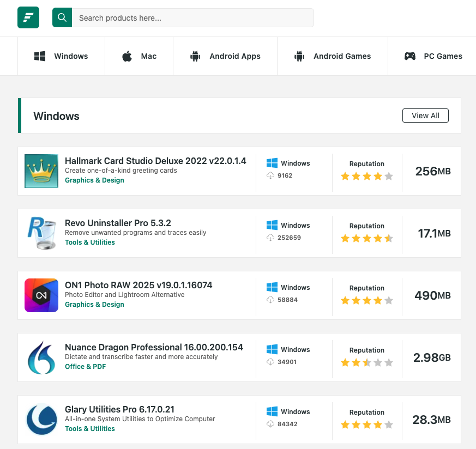Go to the Android Games tab
Screen dimensions: 476x449
333,56
